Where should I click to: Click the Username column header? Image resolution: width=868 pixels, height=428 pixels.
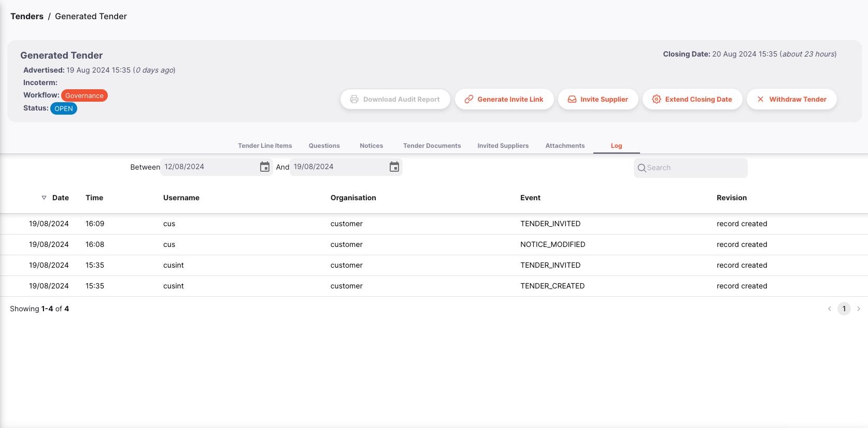coord(181,198)
